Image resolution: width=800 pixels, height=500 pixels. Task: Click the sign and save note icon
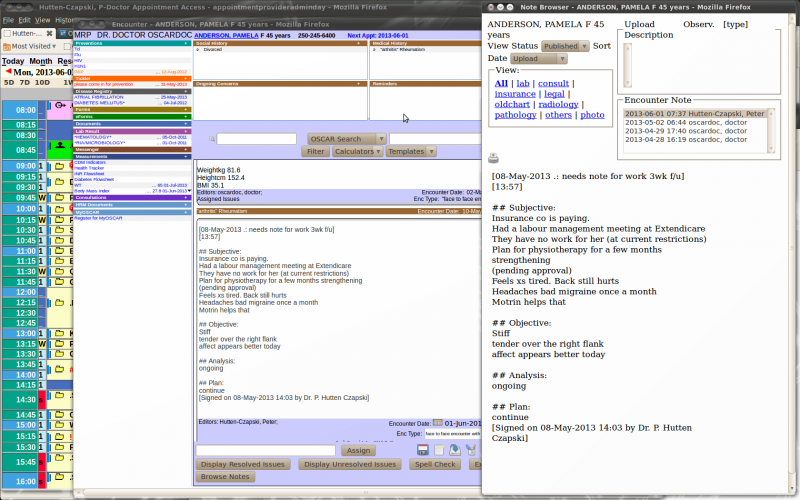[x=455, y=450]
